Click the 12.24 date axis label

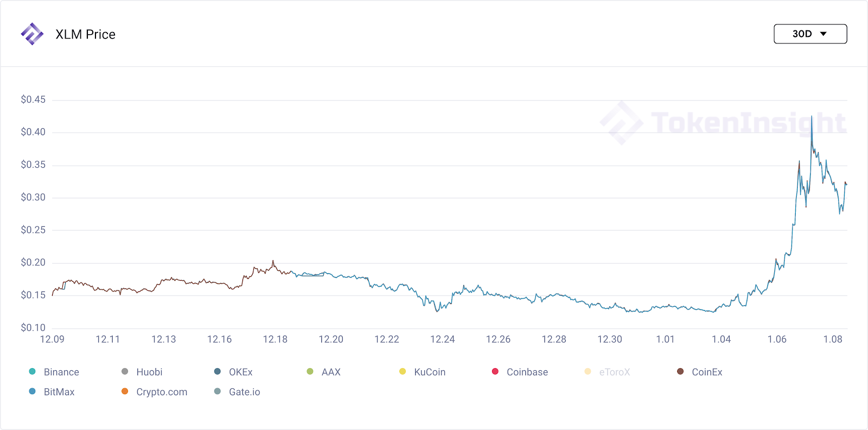point(443,339)
